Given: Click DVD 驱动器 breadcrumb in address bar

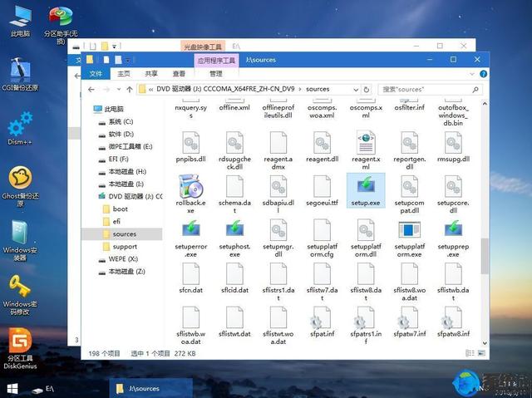Looking at the screenshot, I should click(x=225, y=89).
